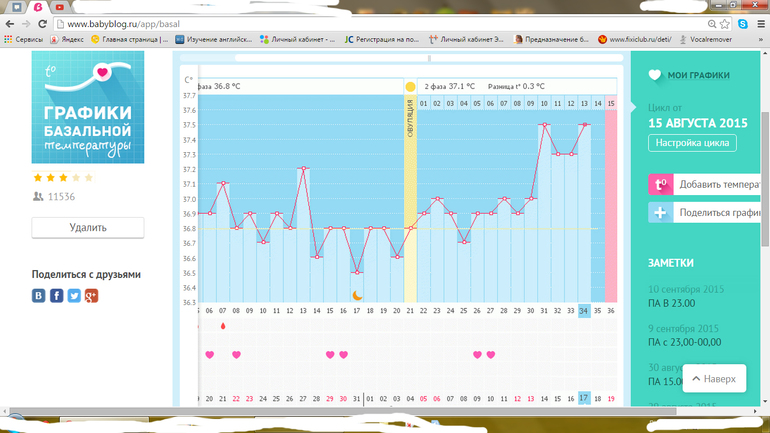Bookmark the page with the star icon
The height and width of the screenshot is (433, 770).
pyautogui.click(x=726, y=24)
